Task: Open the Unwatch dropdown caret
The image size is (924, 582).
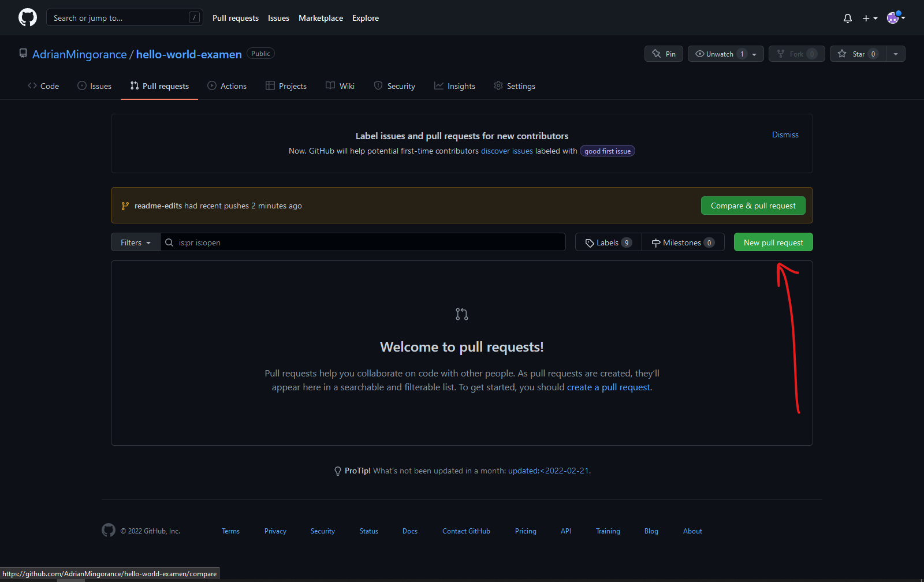Action: click(x=755, y=53)
